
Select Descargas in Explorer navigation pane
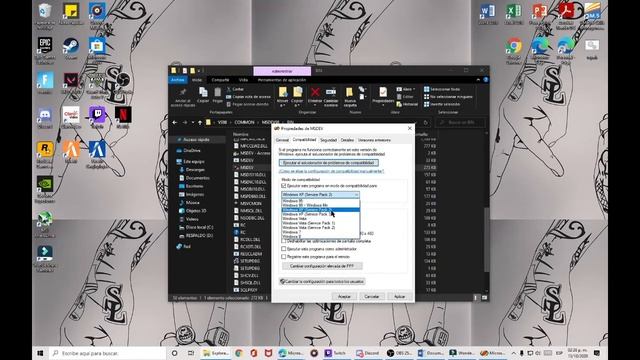pos(195,169)
